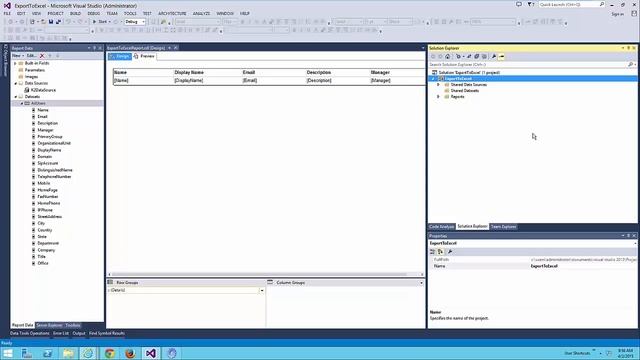This screenshot has height=360, width=640.
Task: Click the Windows Start button
Action: click(7, 353)
